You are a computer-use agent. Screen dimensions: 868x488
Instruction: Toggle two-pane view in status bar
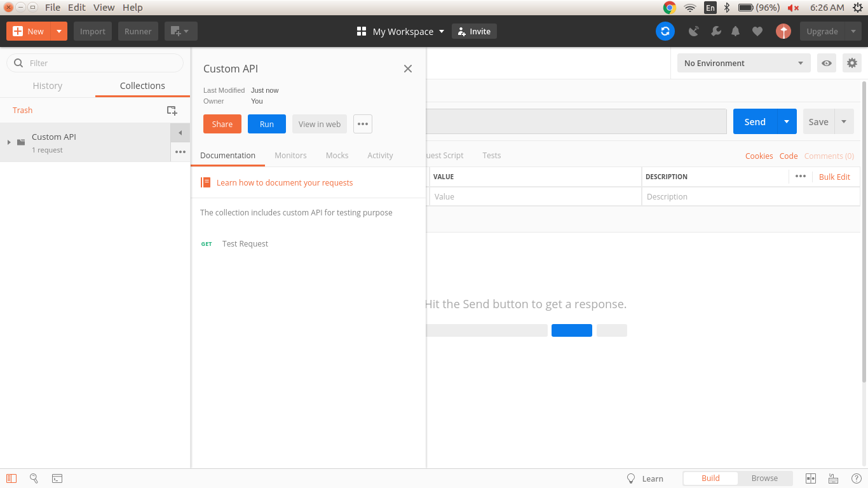tap(810, 478)
